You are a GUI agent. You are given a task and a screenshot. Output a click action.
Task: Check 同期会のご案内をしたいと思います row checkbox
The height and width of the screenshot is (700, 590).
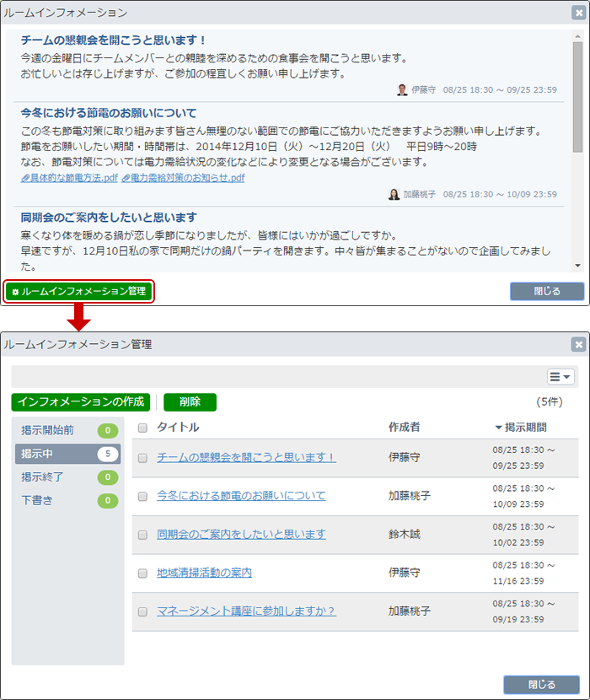pos(142,535)
